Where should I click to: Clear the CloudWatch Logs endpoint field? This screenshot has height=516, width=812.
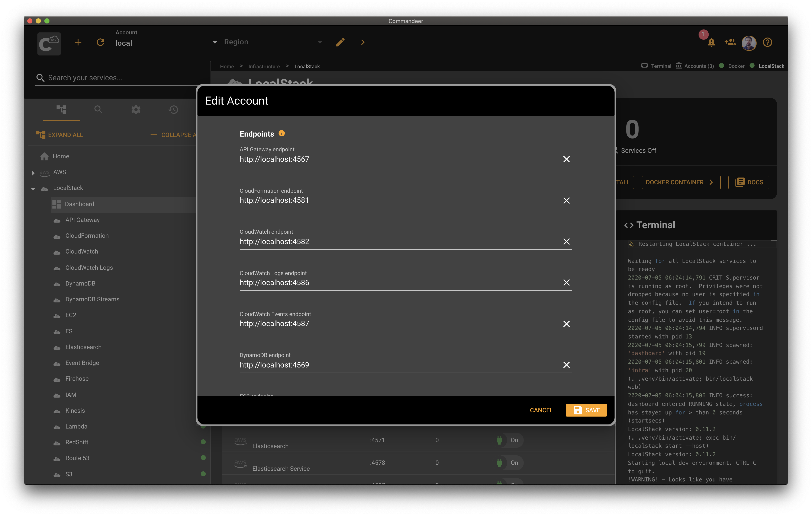tap(567, 283)
